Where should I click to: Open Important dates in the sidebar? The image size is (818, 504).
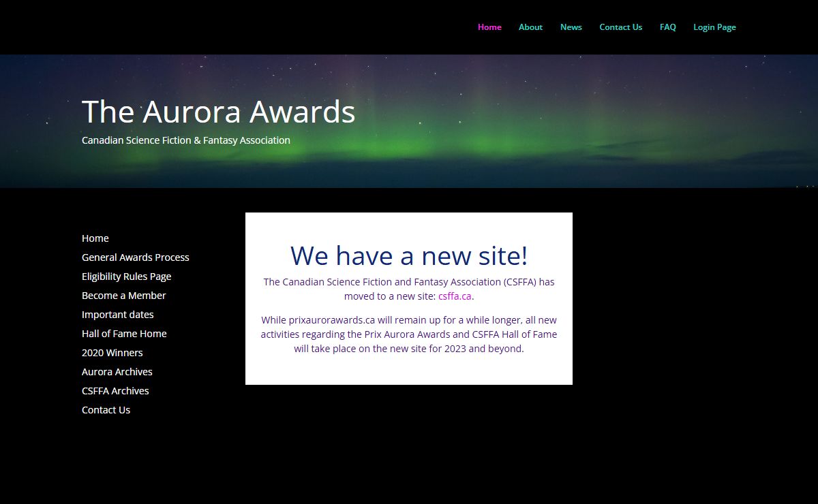click(x=118, y=315)
